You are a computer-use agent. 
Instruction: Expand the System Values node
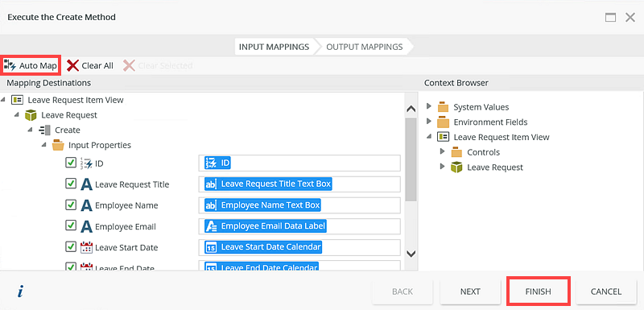429,106
